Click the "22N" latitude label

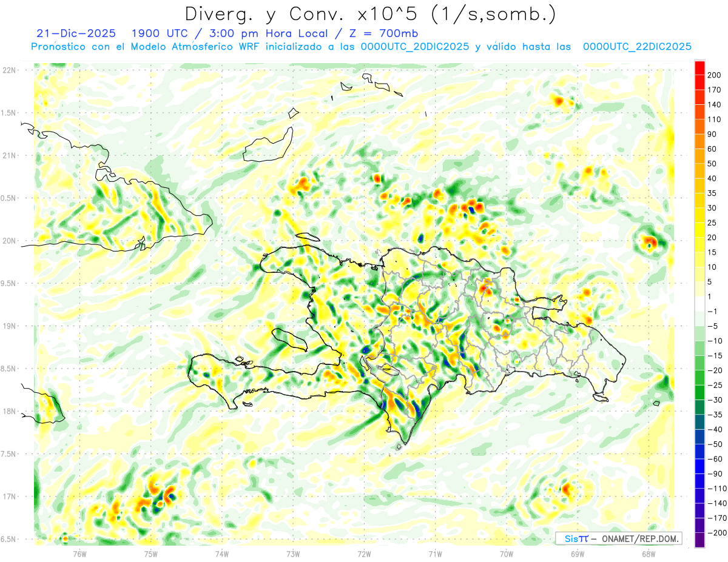click(x=10, y=70)
